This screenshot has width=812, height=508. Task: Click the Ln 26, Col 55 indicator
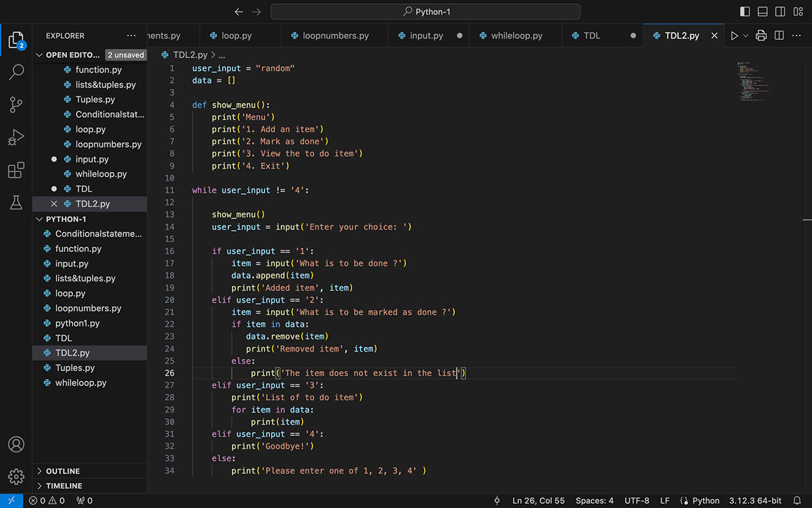pyautogui.click(x=539, y=501)
